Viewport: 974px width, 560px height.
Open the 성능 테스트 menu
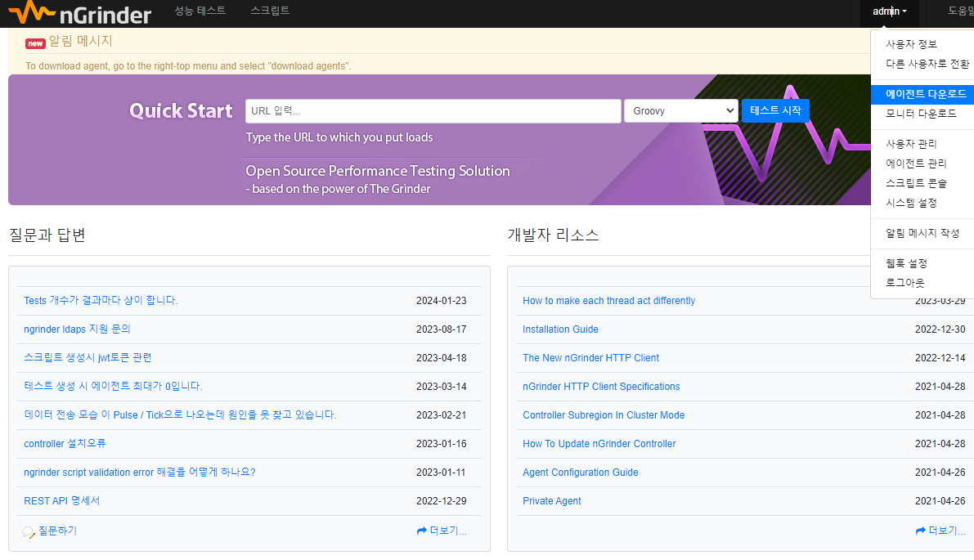[200, 11]
